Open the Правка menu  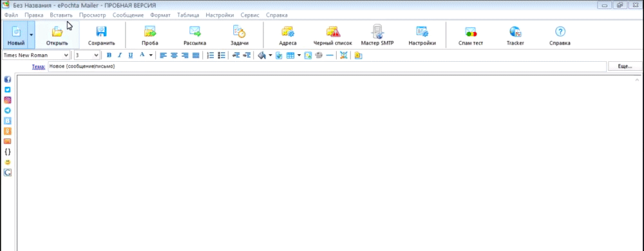pyautogui.click(x=33, y=15)
